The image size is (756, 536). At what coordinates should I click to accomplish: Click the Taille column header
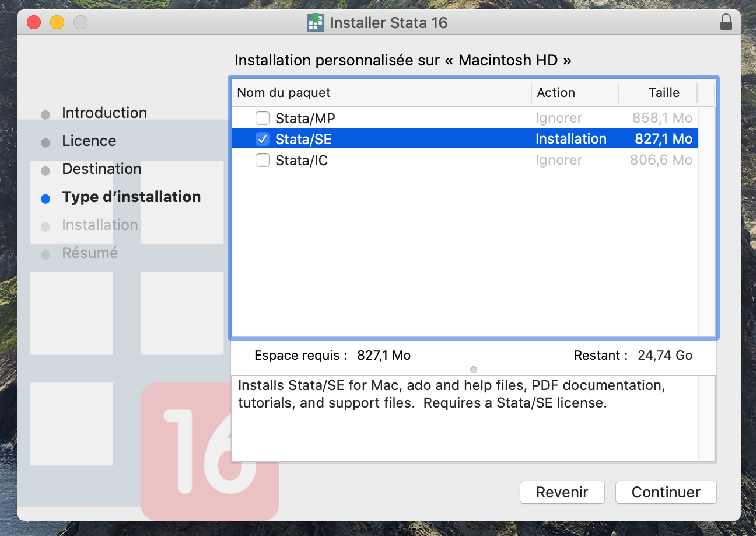(x=663, y=93)
